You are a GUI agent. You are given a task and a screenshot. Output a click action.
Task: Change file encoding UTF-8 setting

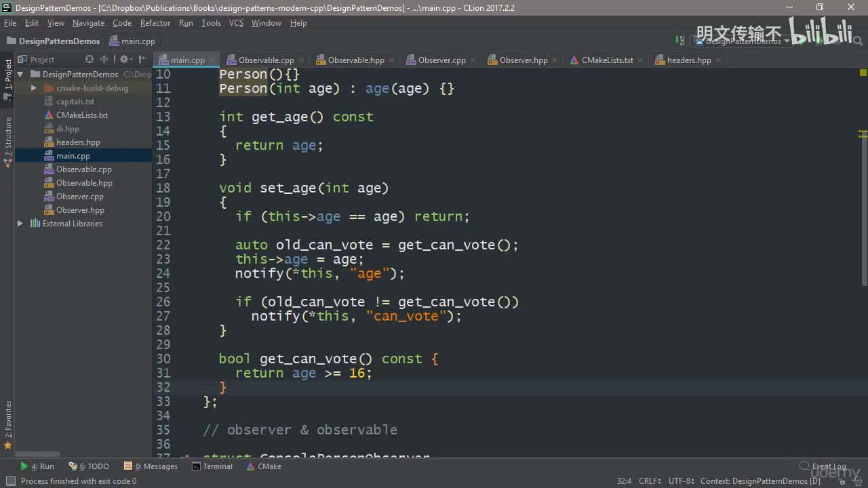click(682, 481)
